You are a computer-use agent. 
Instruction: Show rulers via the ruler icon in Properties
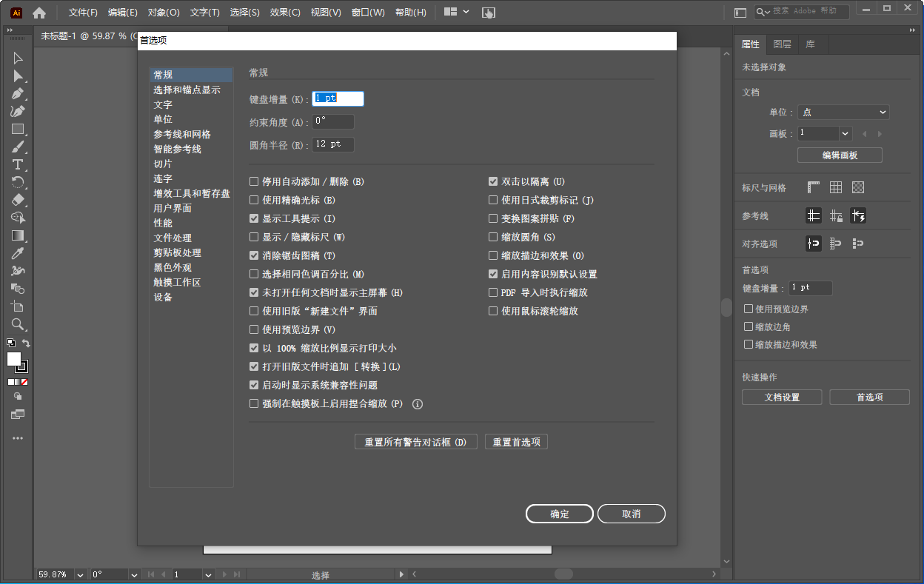pyautogui.click(x=813, y=187)
